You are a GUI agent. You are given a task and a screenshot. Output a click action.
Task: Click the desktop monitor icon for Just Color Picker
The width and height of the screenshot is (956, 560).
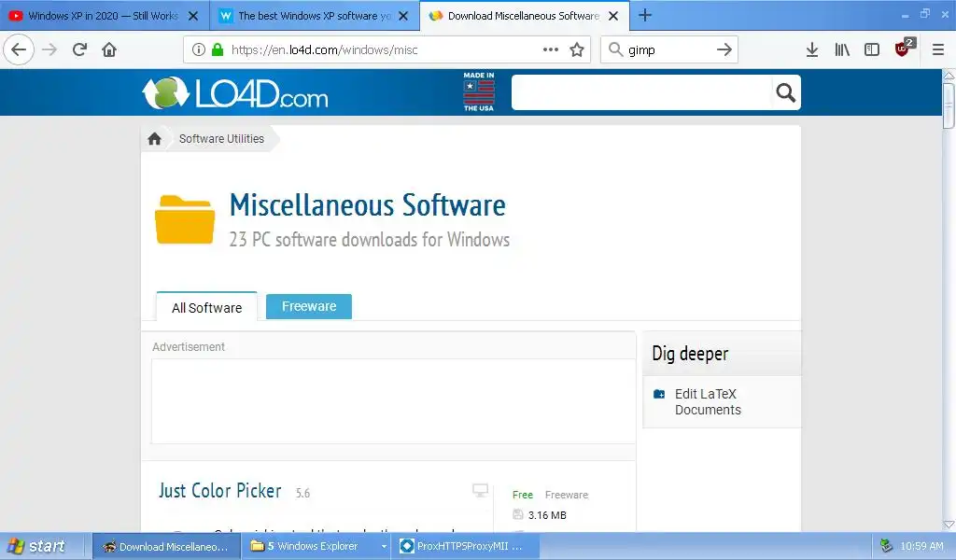point(481,490)
